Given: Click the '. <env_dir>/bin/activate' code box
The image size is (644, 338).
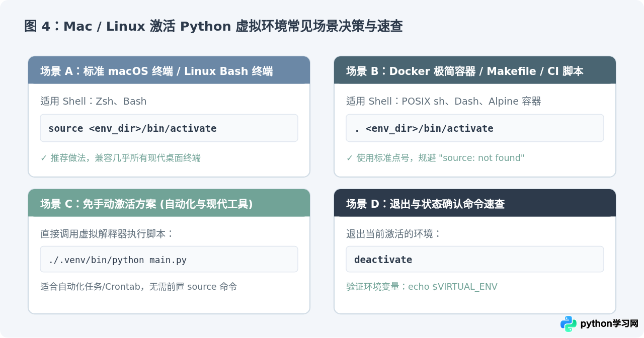Looking at the screenshot, I should tap(475, 128).
